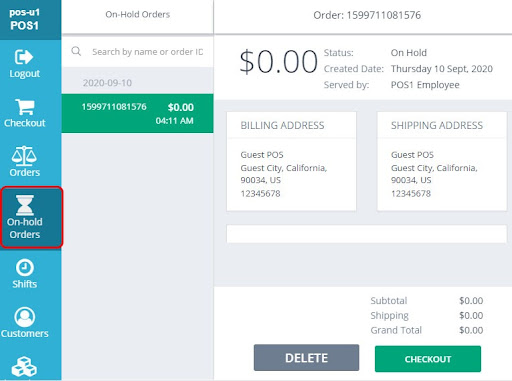Click the Logout icon in sidebar
The width and height of the screenshot is (512, 381).
(24, 57)
